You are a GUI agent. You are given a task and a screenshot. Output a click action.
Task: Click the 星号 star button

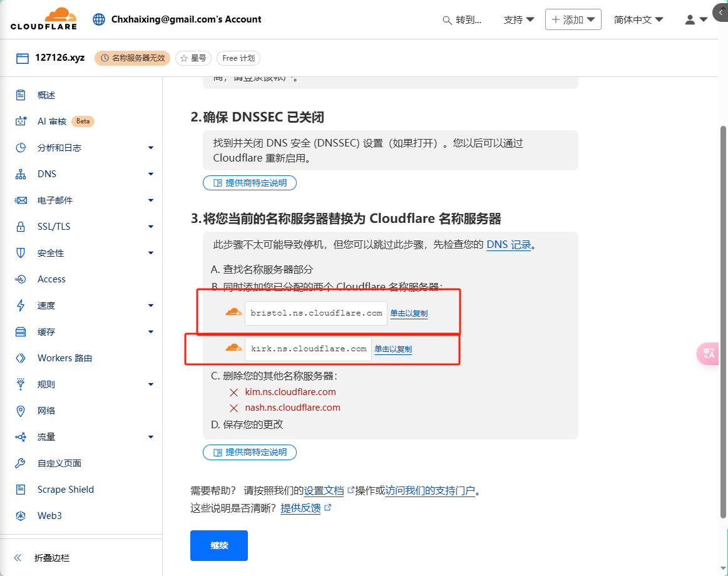(x=193, y=58)
